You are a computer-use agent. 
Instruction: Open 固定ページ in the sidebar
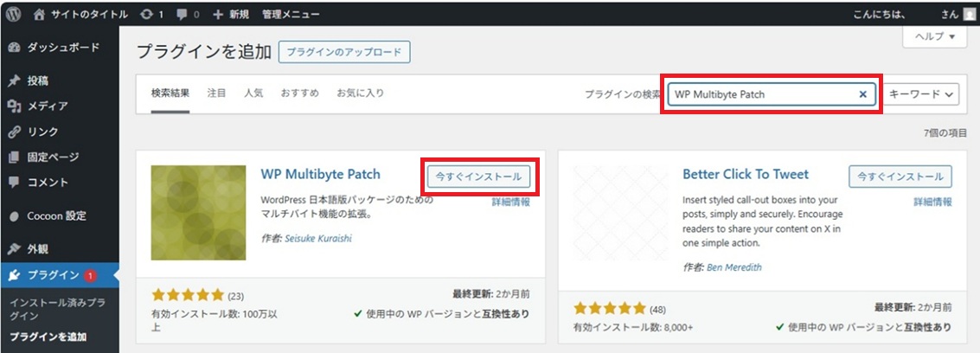pos(53,157)
